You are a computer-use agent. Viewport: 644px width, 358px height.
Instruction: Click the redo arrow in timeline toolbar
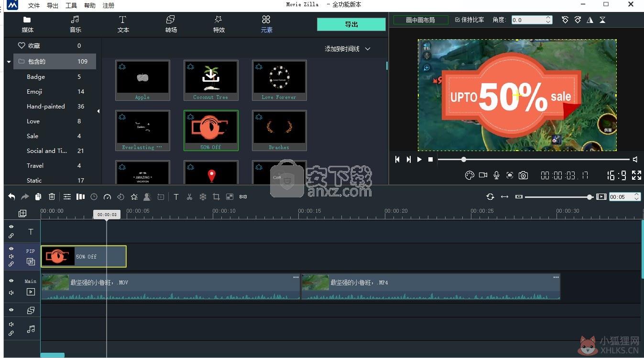[x=25, y=196]
